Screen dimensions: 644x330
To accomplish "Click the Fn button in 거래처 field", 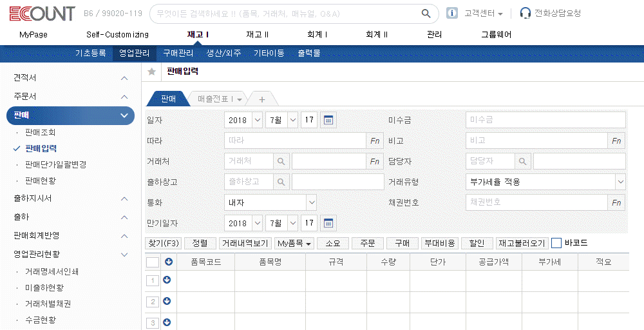I will [x=375, y=162].
